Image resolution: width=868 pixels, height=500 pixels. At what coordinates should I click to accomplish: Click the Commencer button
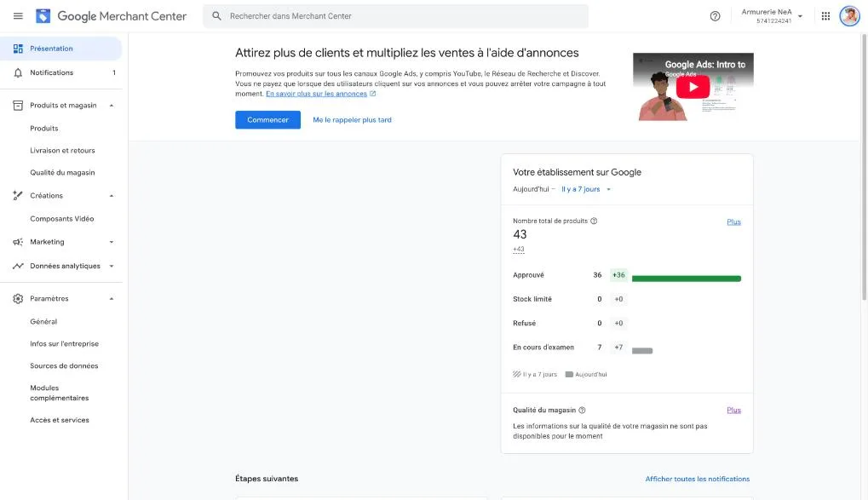coord(268,119)
